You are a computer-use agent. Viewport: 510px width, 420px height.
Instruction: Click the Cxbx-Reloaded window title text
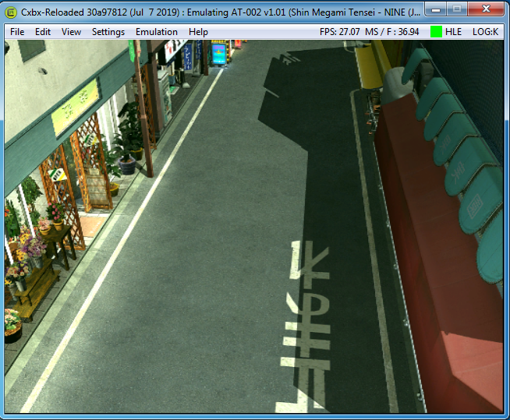221,12
